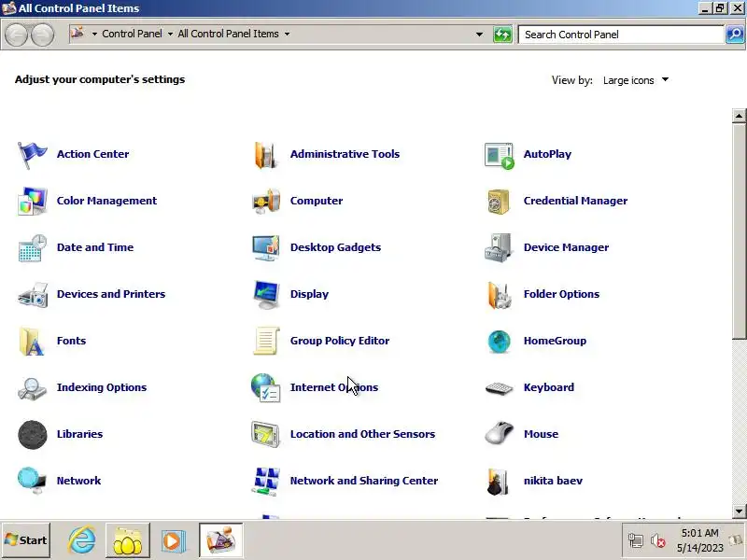The height and width of the screenshot is (560, 747).
Task: Open the Credential Manager safe icon
Action: tap(499, 202)
